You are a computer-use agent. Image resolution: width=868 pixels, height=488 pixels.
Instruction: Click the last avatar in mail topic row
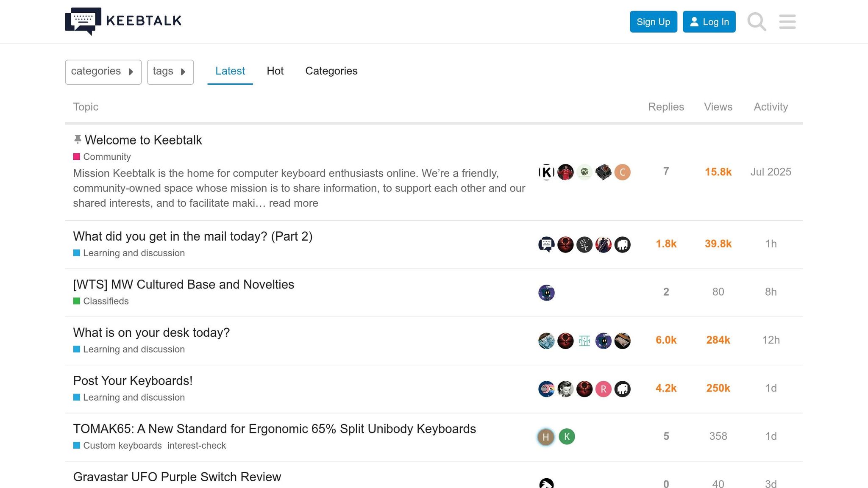click(622, 244)
